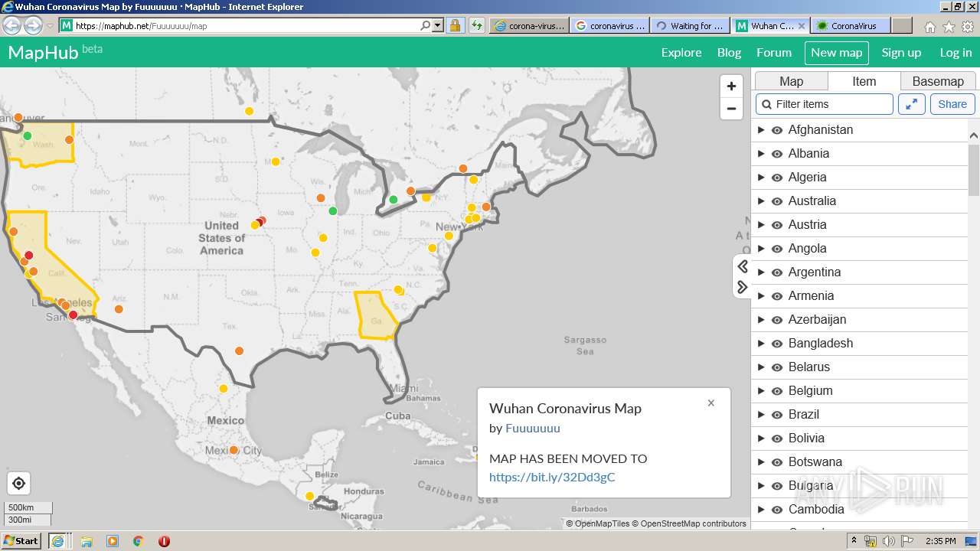The width and height of the screenshot is (980, 551).
Task: Open the browser Home page icon
Action: click(x=929, y=26)
